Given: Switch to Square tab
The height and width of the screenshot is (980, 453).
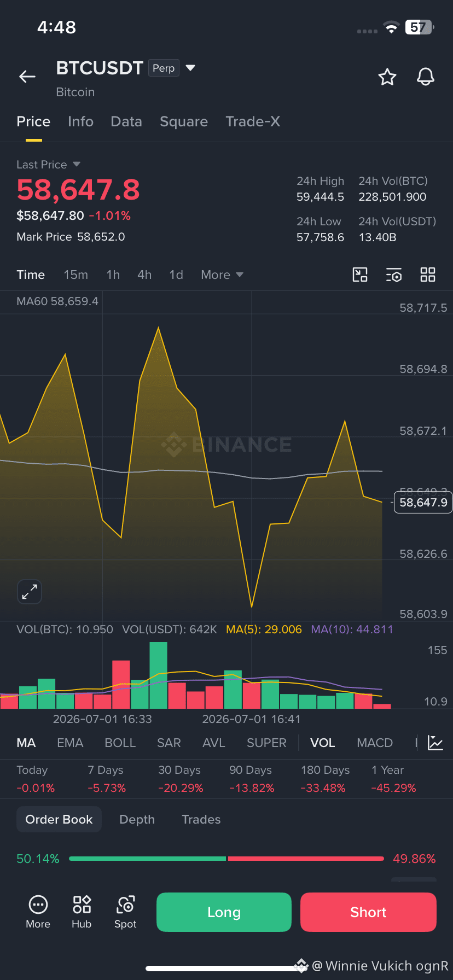Looking at the screenshot, I should tap(184, 121).
